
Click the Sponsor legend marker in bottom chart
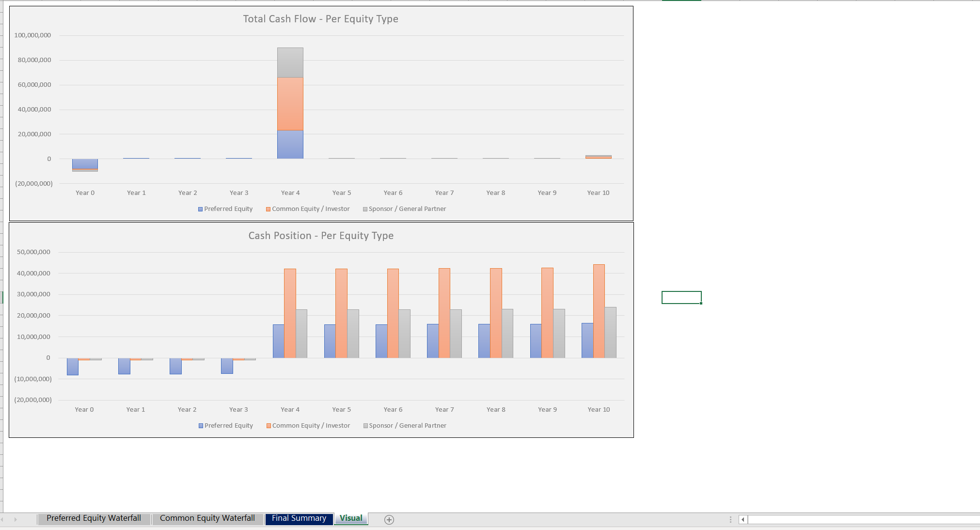[x=364, y=425]
